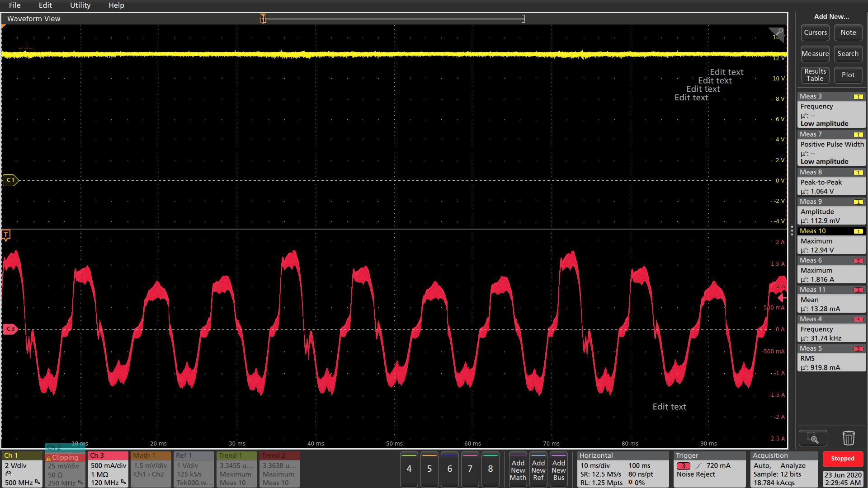868x488 pixels.
Task: Select Meas 5 RMS badge
Action: (831, 358)
